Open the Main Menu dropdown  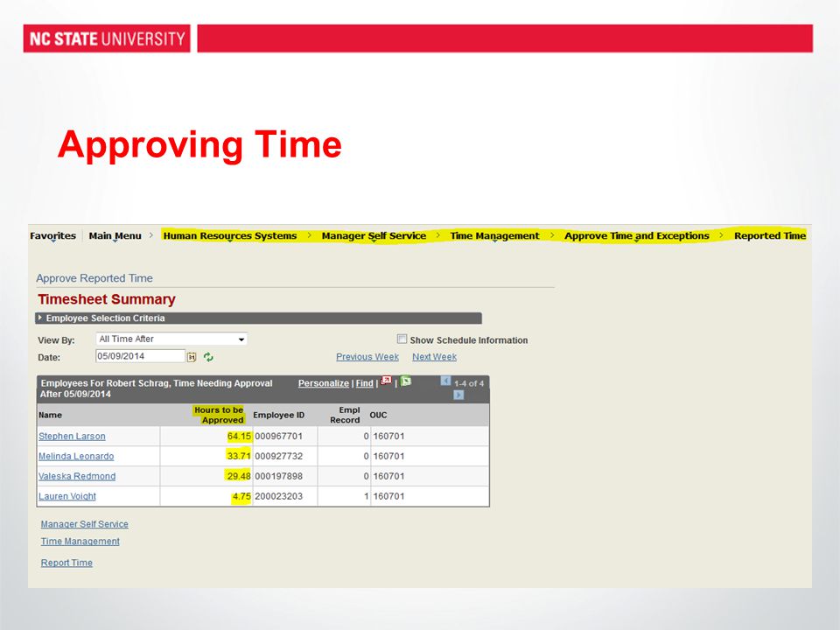[x=115, y=235]
